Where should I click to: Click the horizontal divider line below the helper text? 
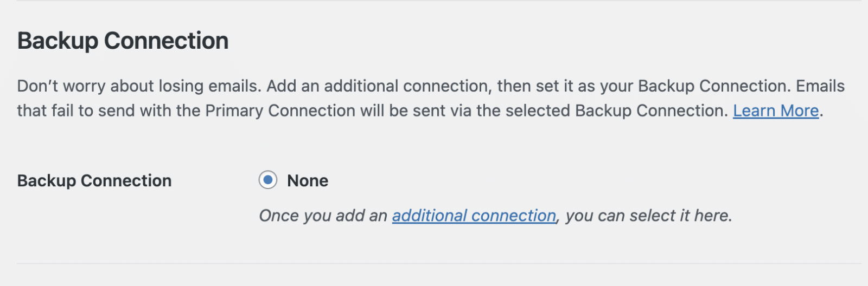click(x=434, y=264)
